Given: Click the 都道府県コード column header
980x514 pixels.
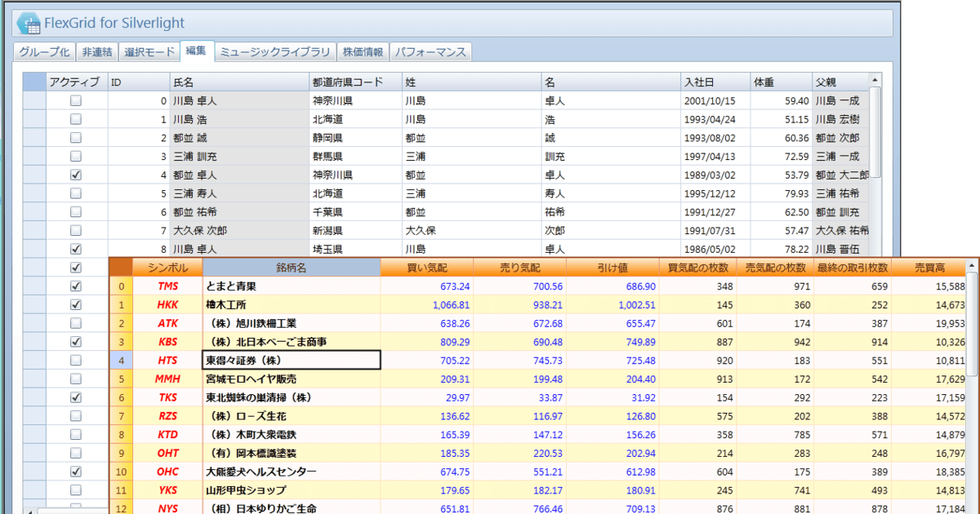Looking at the screenshot, I should 354,82.
